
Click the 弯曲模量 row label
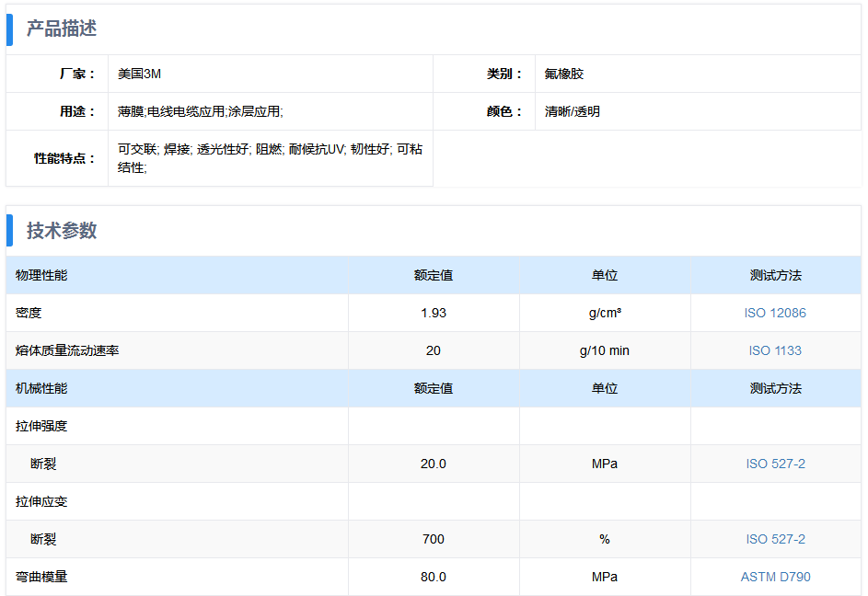[x=41, y=577]
